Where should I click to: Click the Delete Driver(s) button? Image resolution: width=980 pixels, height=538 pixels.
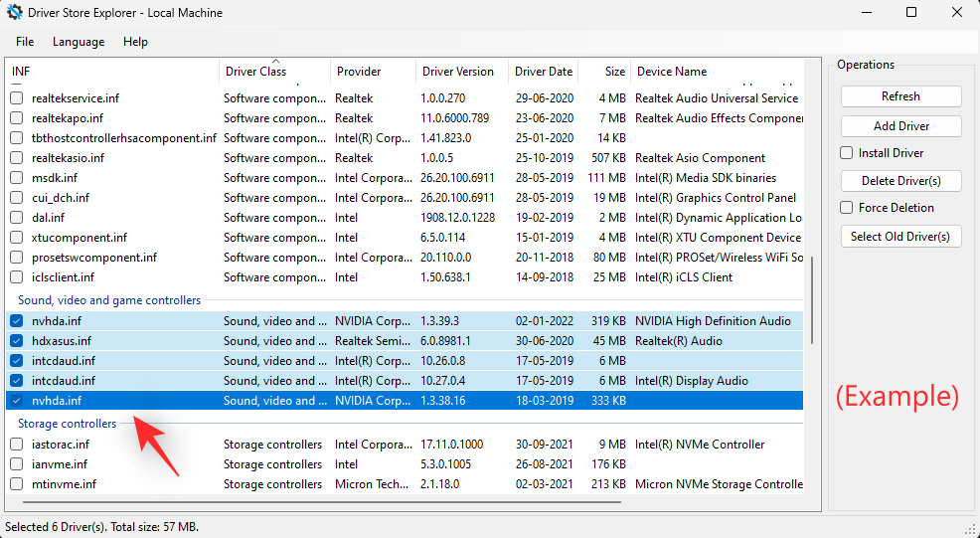point(900,181)
